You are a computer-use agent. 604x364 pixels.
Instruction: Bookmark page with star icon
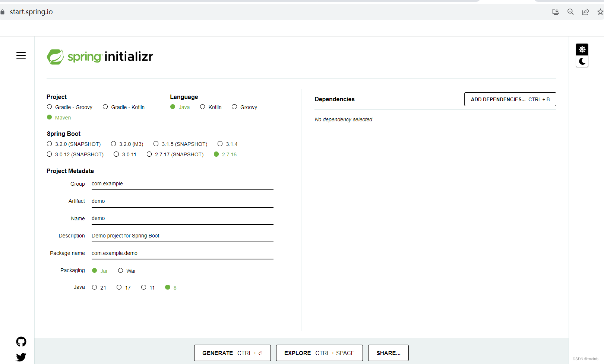(x=600, y=12)
